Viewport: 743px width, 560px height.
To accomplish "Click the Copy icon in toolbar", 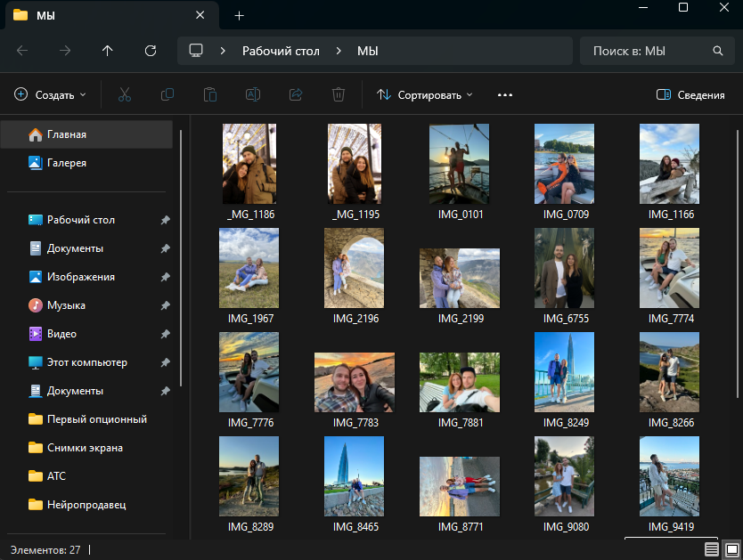I will click(167, 94).
